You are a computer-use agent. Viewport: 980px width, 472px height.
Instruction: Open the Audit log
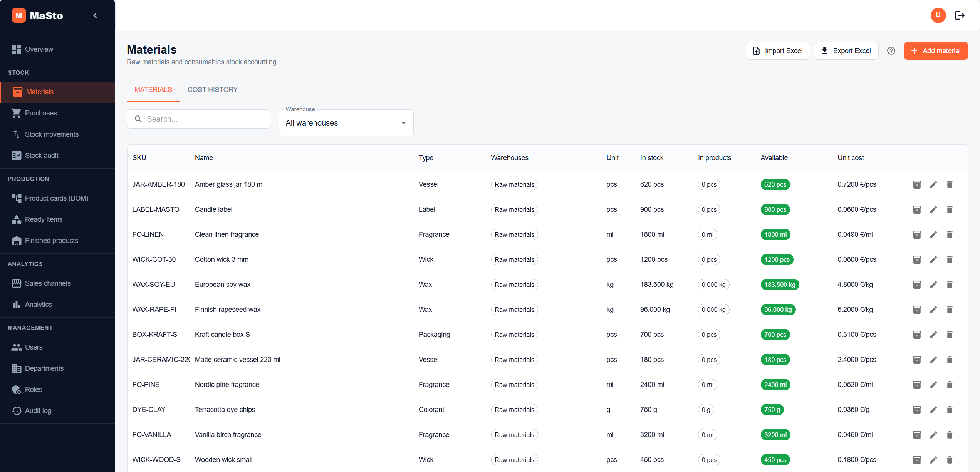click(58, 411)
